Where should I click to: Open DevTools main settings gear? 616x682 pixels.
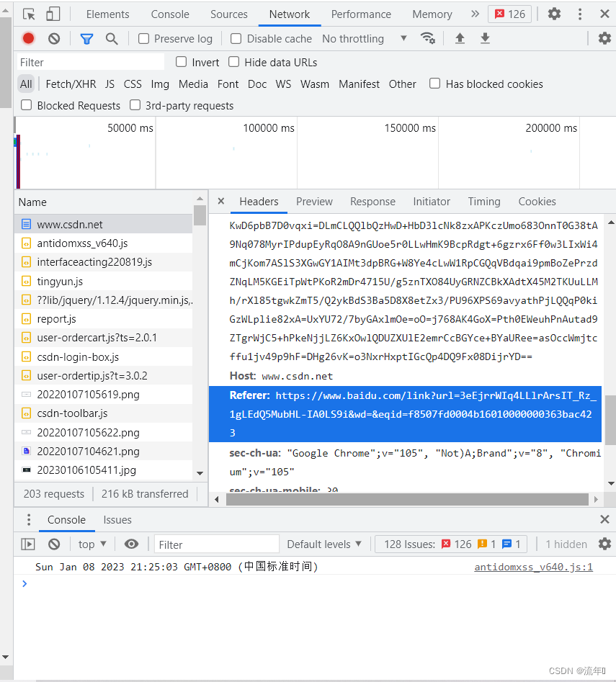pos(554,14)
